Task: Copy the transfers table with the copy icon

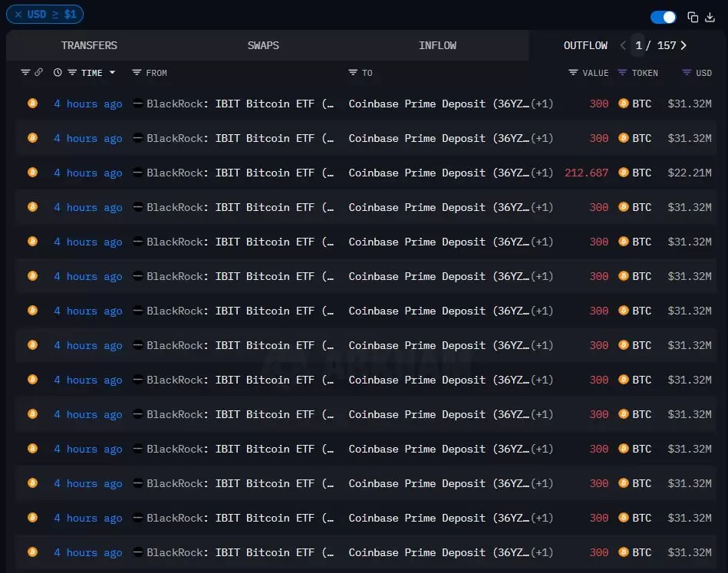Action: click(x=692, y=18)
